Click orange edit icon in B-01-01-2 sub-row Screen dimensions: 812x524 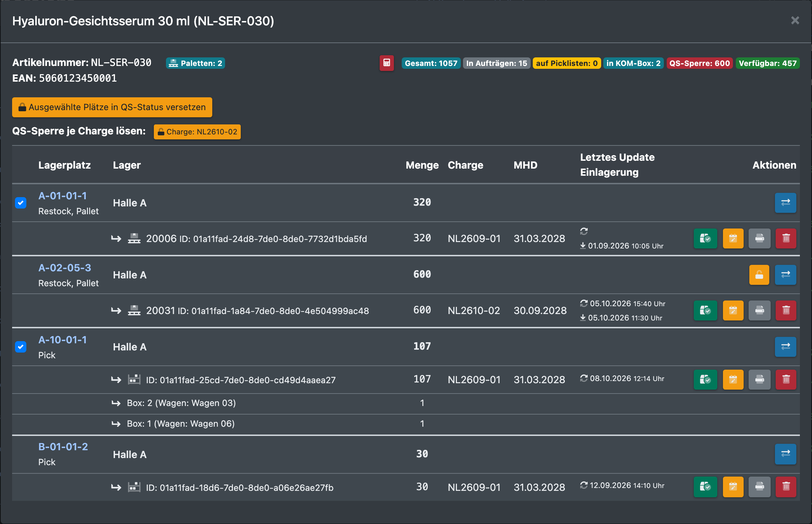coord(733,487)
